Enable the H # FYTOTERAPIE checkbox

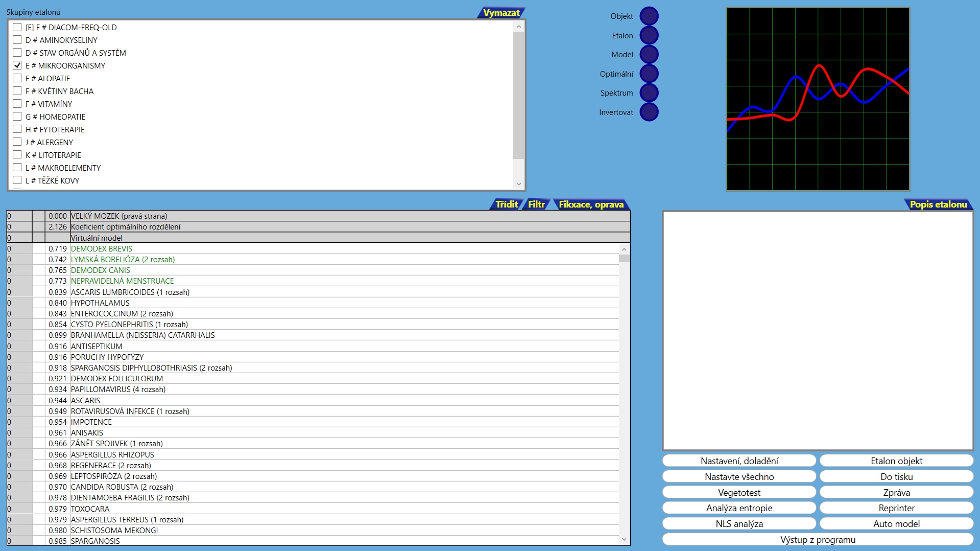click(x=17, y=129)
